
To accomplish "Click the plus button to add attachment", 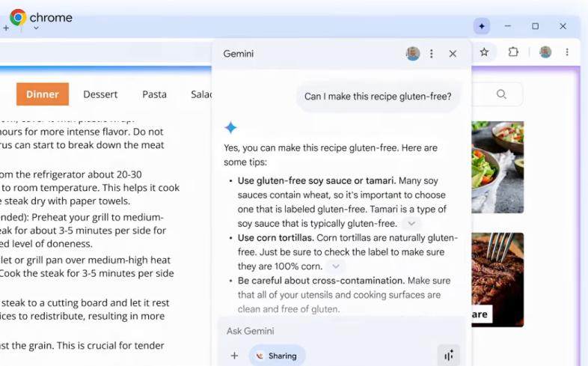I will point(234,356).
